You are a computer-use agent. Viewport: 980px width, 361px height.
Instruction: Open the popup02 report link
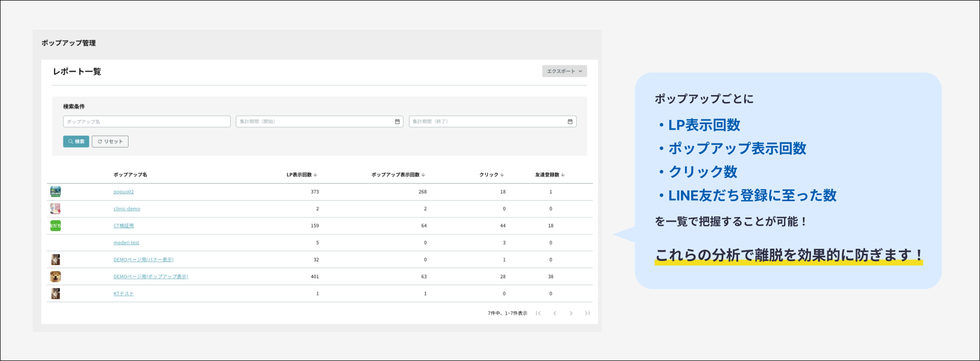(x=124, y=192)
